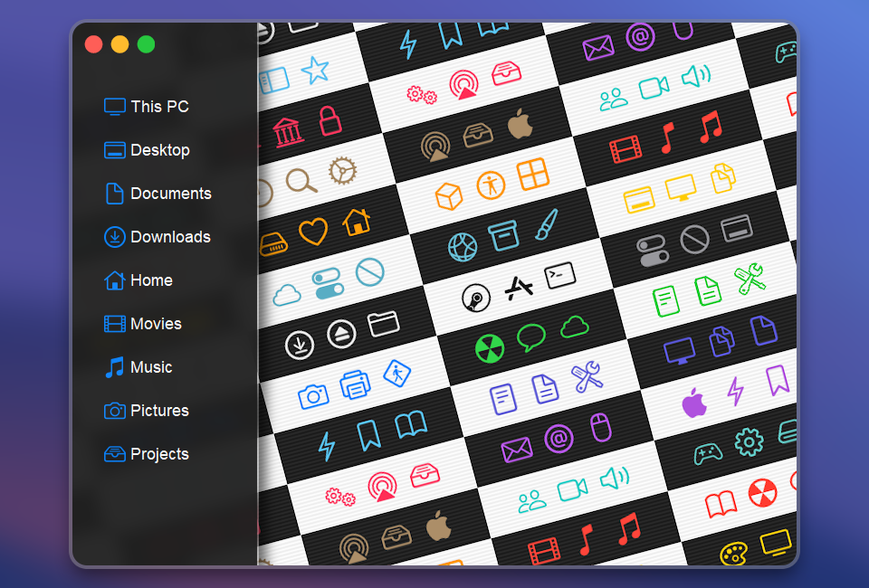Select the purple computer mouse icon

(601, 428)
